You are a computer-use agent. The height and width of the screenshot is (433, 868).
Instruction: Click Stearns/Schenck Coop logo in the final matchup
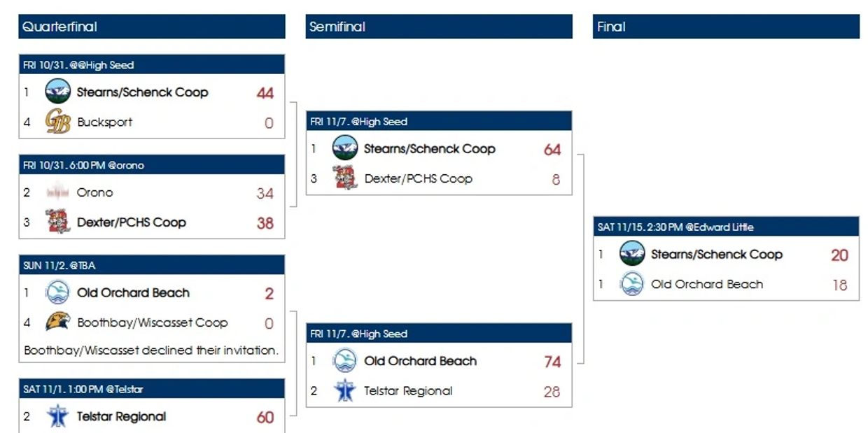click(632, 254)
